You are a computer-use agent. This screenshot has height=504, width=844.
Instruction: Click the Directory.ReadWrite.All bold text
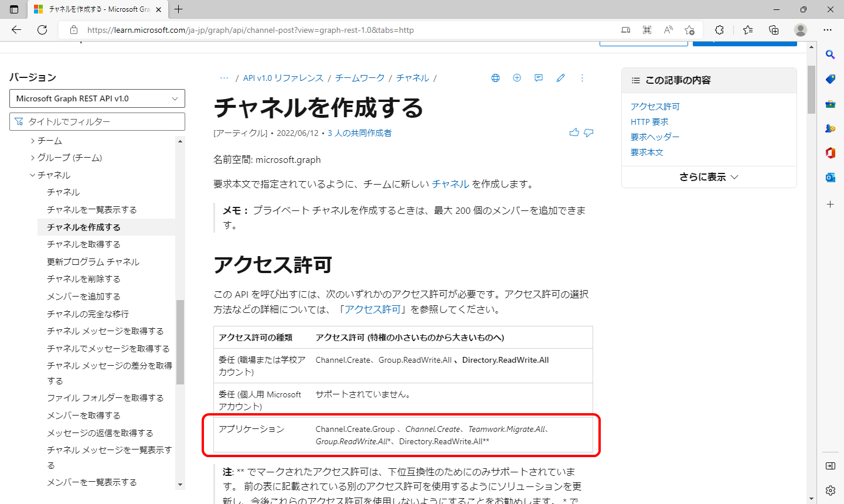pyautogui.click(x=505, y=360)
